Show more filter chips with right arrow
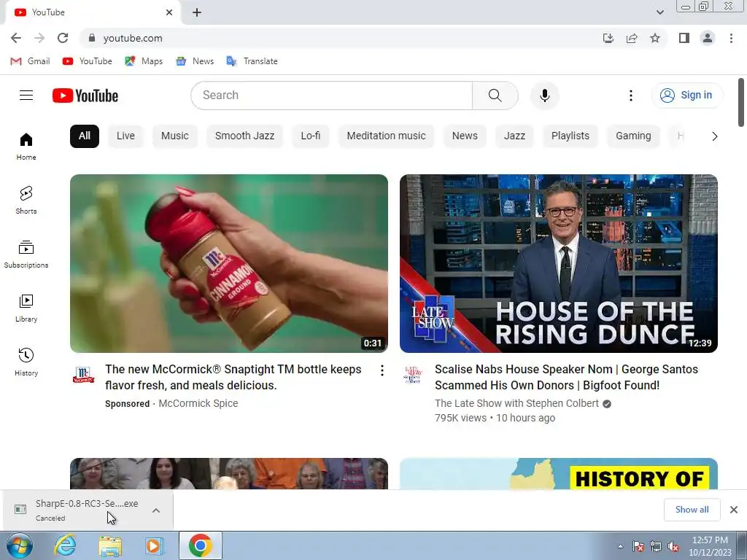Viewport: 747px width, 560px height. click(x=714, y=136)
